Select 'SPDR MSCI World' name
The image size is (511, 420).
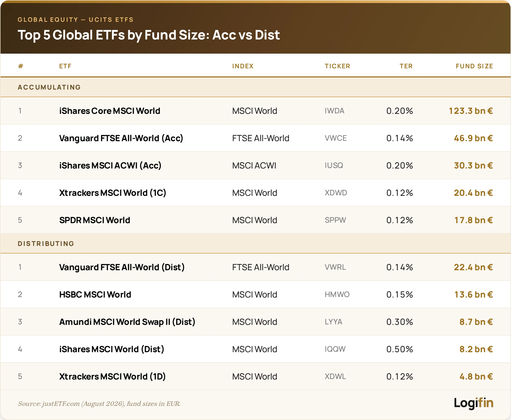tap(95, 220)
